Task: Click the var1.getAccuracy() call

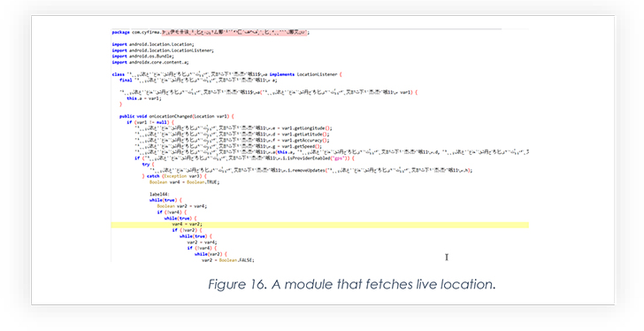Action: [305, 141]
